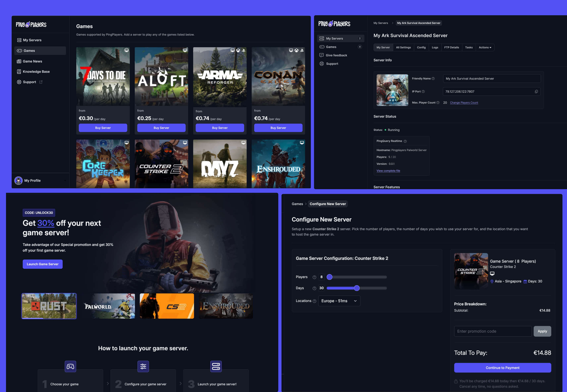The width and height of the screenshot is (567, 392).
Task: Click the Enter promotion code field
Action: pyautogui.click(x=493, y=331)
